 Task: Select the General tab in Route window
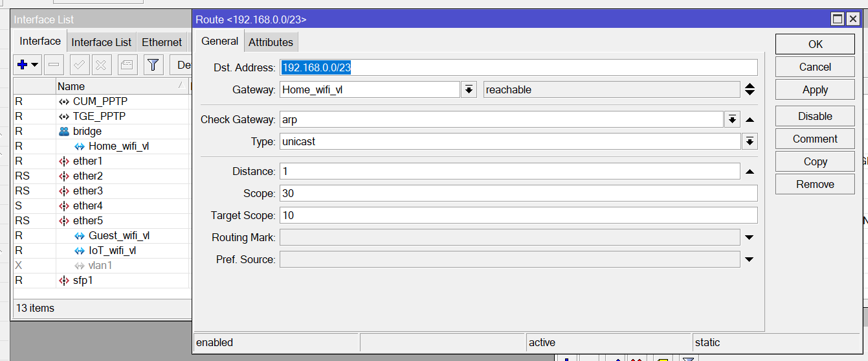(219, 41)
